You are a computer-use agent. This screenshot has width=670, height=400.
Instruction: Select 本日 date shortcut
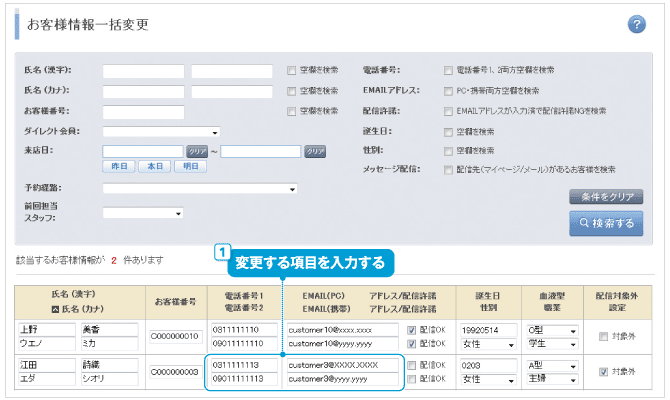(x=155, y=166)
